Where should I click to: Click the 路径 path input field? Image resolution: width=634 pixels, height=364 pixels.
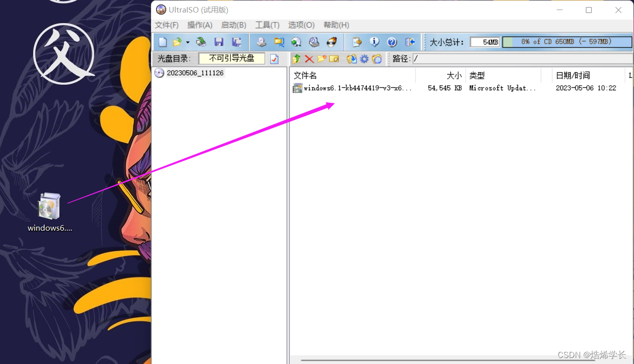[x=523, y=59]
